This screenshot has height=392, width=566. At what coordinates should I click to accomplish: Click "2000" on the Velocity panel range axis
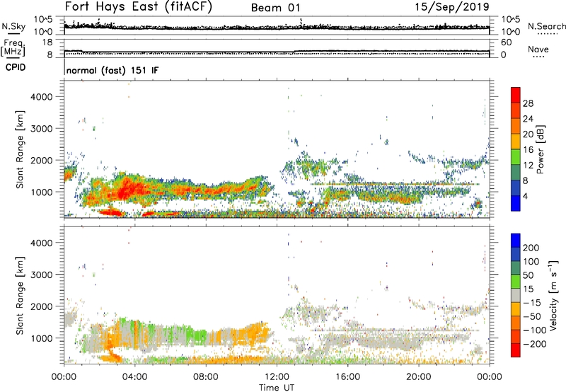point(42,306)
